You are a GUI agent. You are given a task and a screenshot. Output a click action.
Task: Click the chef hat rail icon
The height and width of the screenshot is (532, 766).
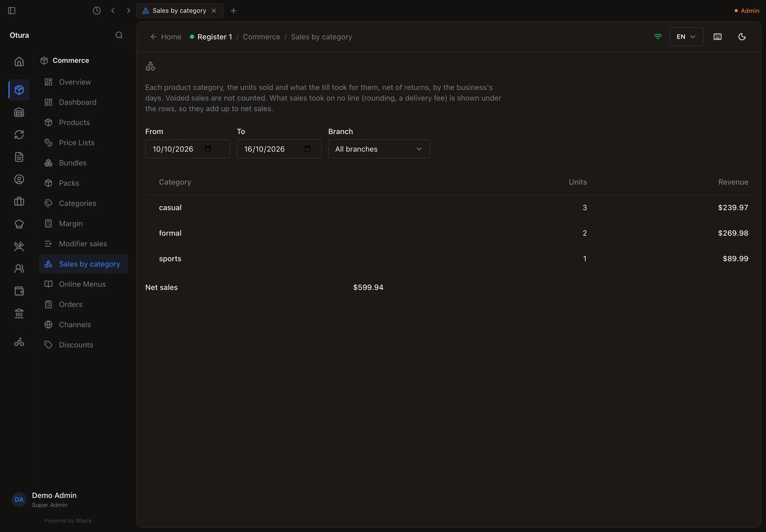[x=19, y=224]
